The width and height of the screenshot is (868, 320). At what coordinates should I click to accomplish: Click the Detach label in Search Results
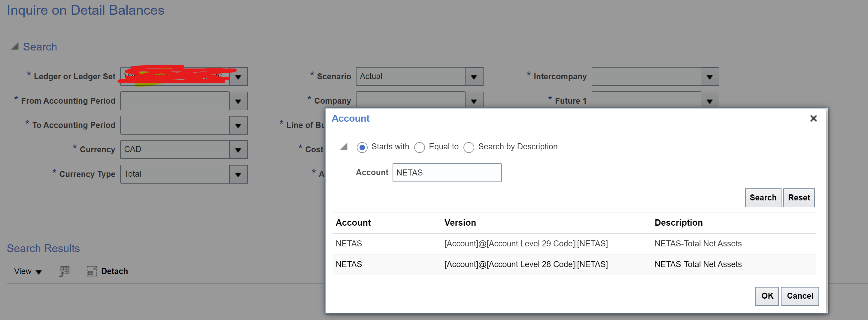114,271
